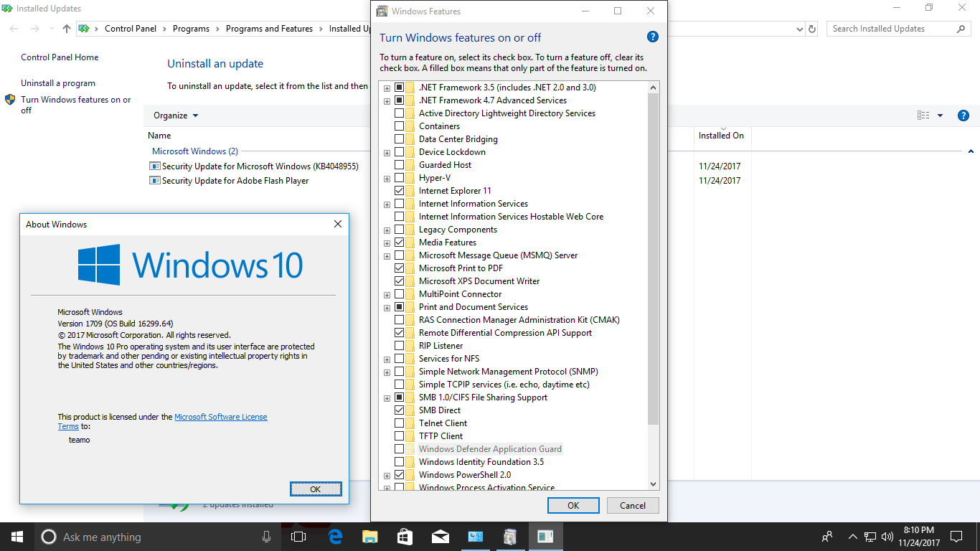Open the address bar history dropdown arrow

(800, 29)
